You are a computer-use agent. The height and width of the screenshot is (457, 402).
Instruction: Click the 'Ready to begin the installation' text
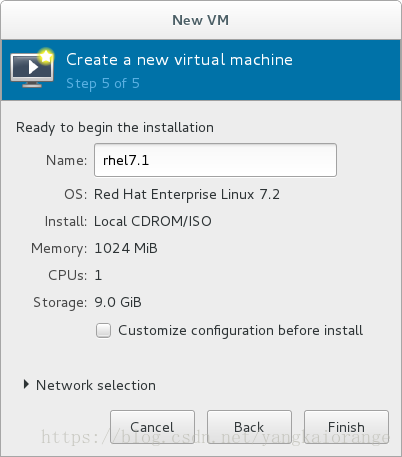[115, 128]
